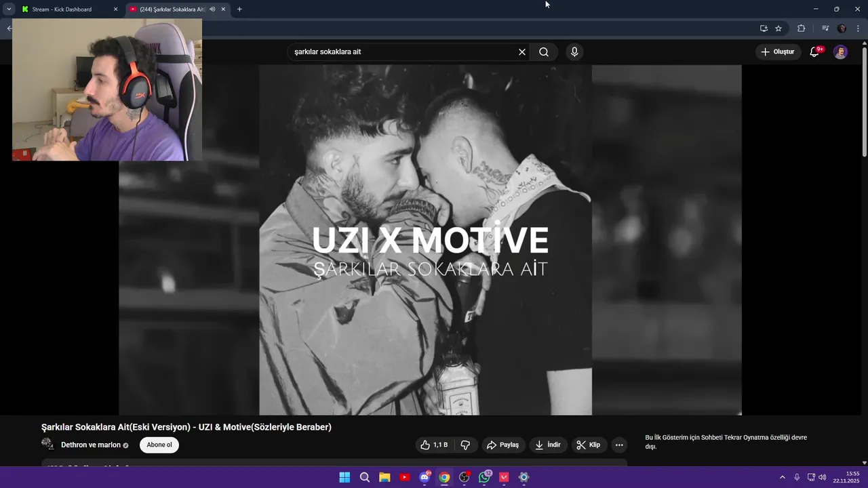
Task: Click the scrollbar up arrow
Action: pyautogui.click(x=864, y=44)
